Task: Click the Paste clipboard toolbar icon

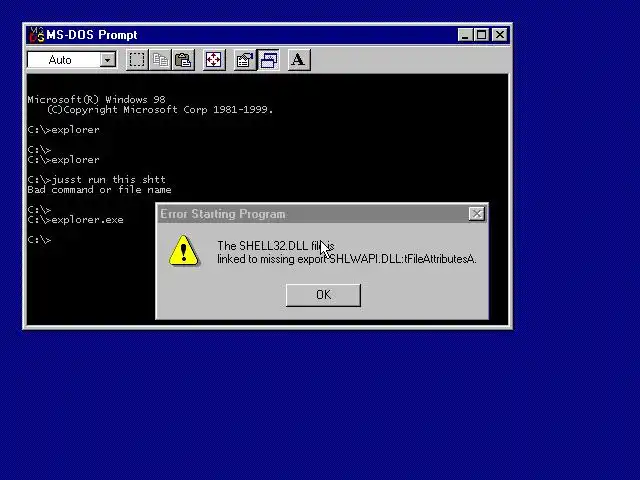Action: [x=183, y=60]
